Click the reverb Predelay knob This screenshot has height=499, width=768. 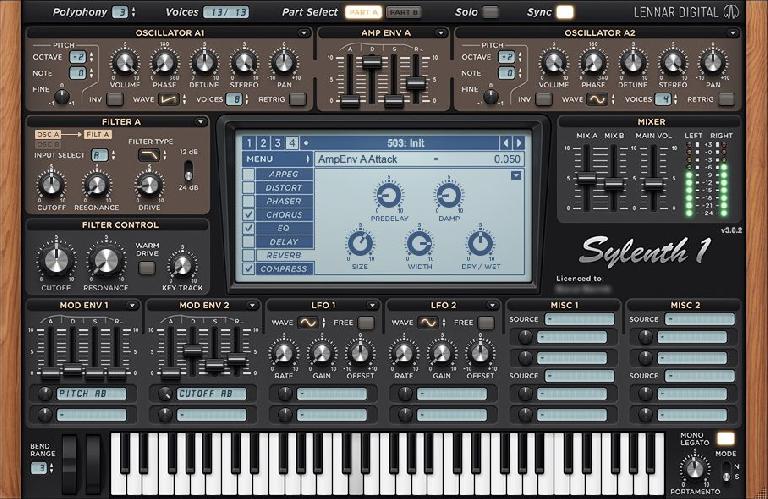point(389,196)
